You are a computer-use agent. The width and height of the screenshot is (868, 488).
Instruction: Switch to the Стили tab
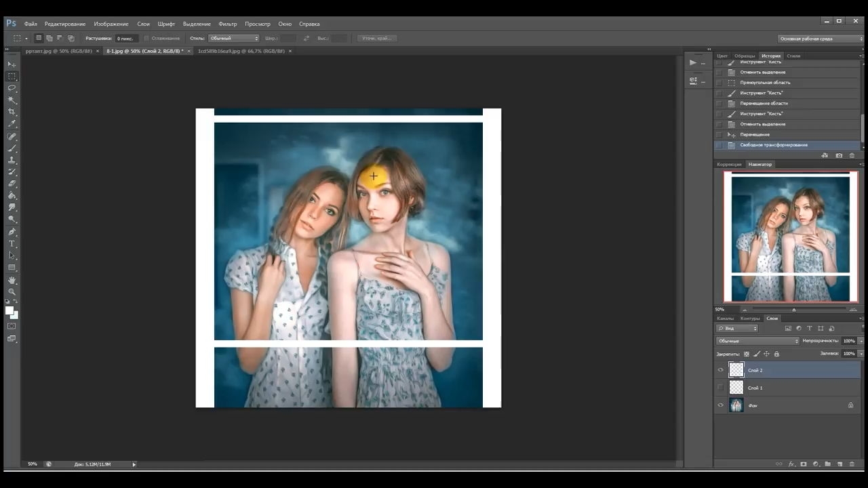click(x=793, y=56)
